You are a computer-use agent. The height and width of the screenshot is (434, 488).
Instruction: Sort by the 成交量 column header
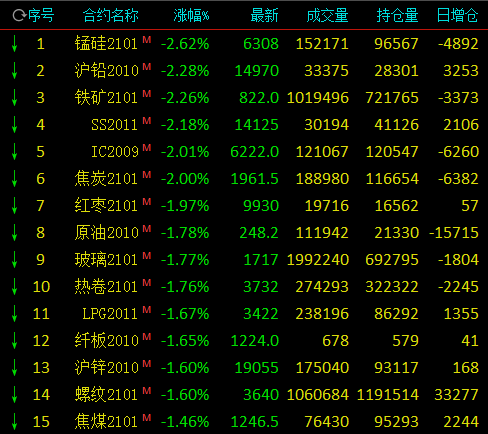click(x=327, y=15)
